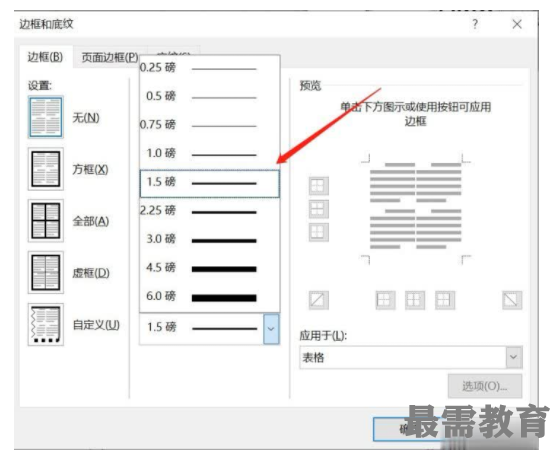
Task: Choose 1.0 磅 line width
Action: (x=210, y=154)
